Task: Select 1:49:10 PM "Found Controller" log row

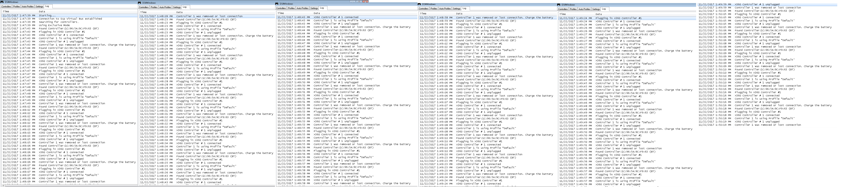Action: point(488,138)
